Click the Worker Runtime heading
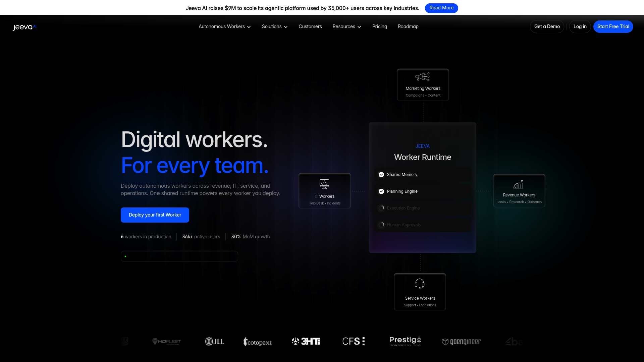 (x=423, y=157)
